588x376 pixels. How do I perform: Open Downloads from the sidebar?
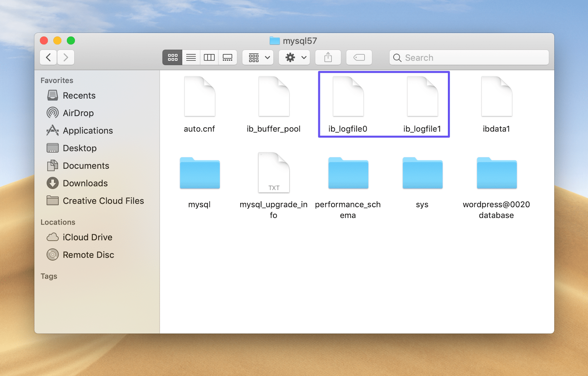[x=85, y=183]
